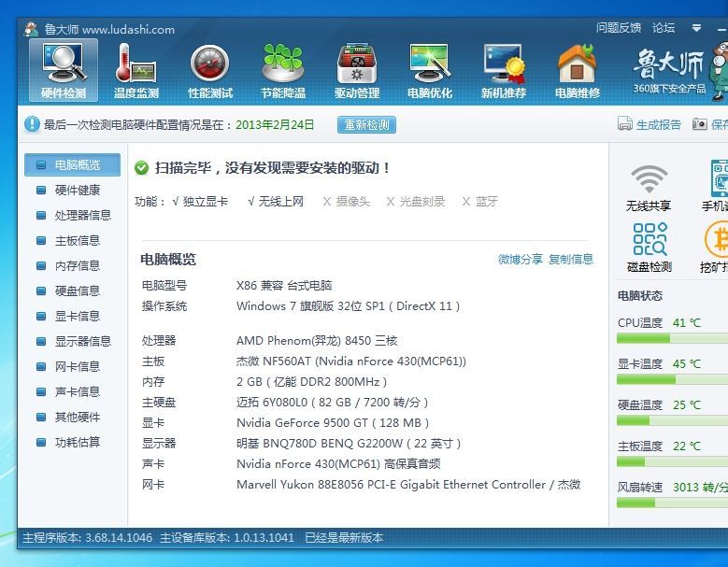Viewport: 728px width, 567px height.
Task: Click 主程序版本 3.68.14.1046 in status bar
Action: pos(87,538)
